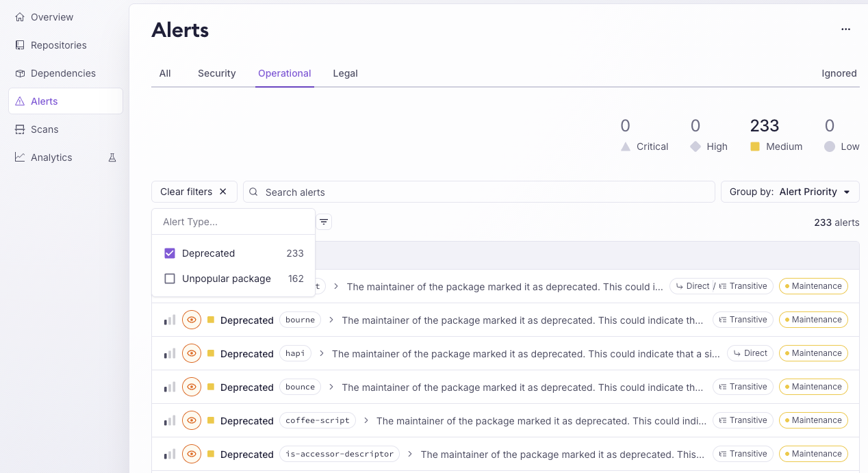Open the three-dot more options menu
This screenshot has width=868, height=473.
coord(845,29)
